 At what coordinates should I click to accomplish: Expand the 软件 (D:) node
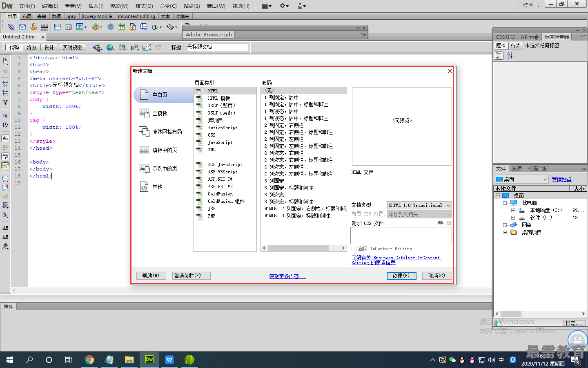point(513,218)
